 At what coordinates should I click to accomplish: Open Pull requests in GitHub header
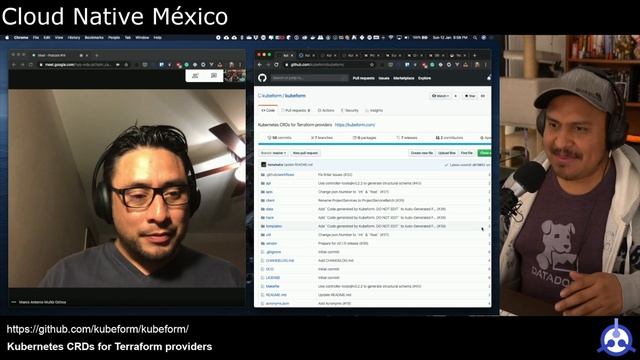(363, 78)
